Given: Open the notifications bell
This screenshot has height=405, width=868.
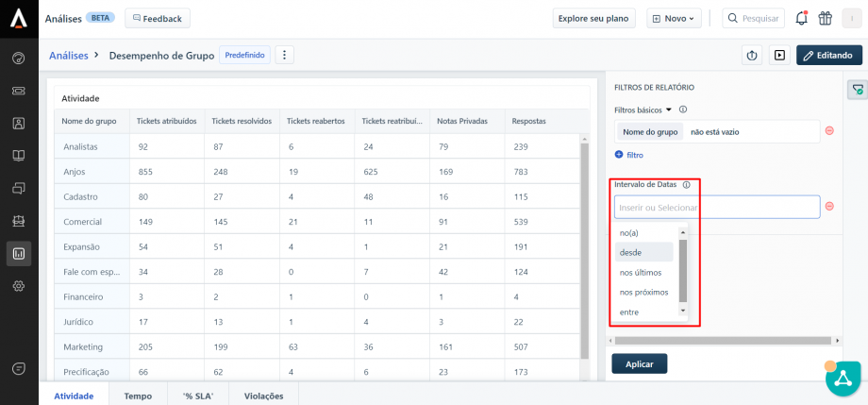Looking at the screenshot, I should [x=801, y=18].
